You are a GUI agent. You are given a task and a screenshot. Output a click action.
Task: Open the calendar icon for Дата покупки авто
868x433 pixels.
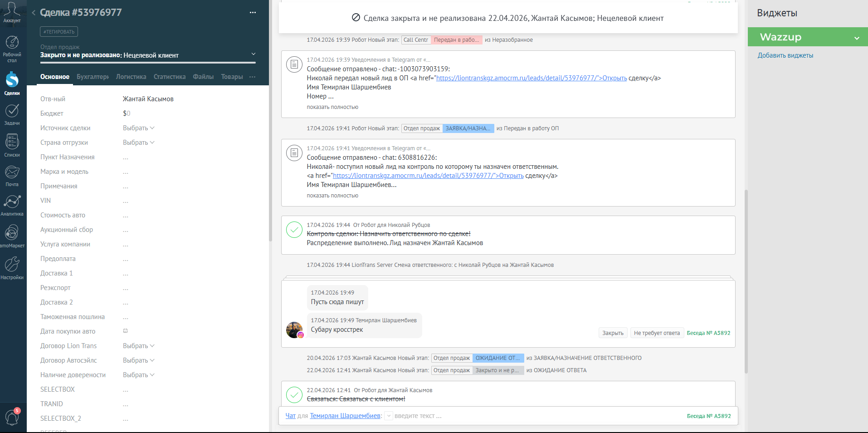coord(126,331)
